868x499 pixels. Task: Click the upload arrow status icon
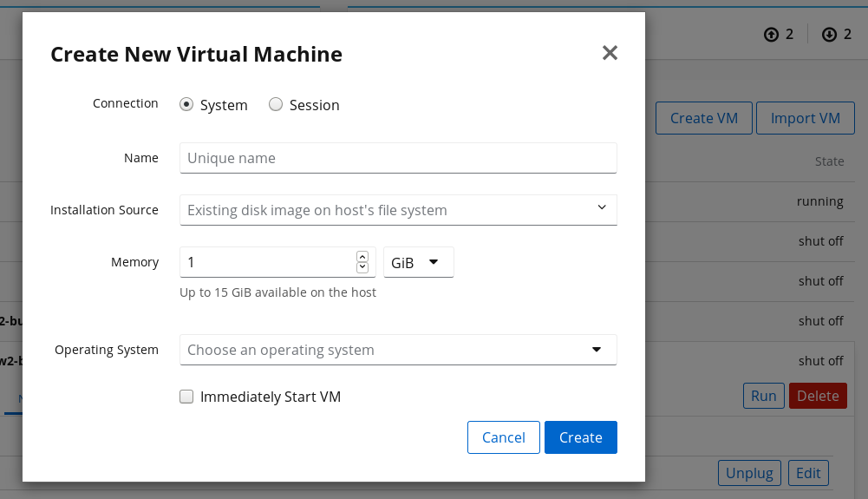point(771,35)
